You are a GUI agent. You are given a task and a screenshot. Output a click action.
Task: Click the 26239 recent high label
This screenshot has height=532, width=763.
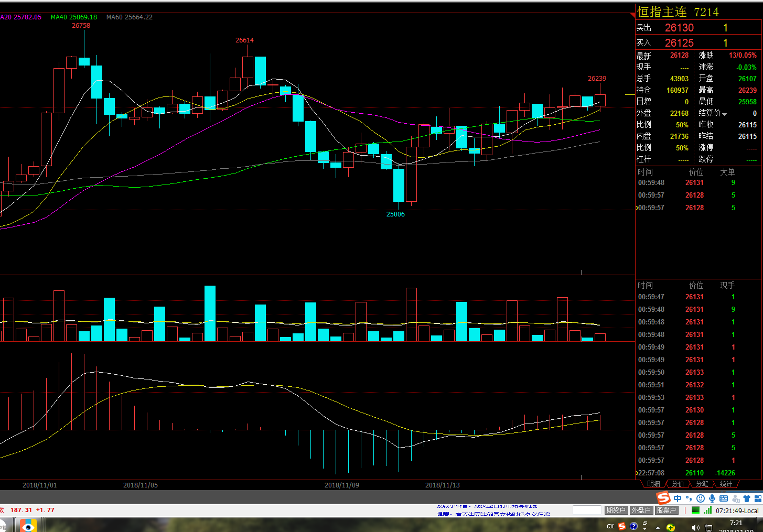point(597,79)
